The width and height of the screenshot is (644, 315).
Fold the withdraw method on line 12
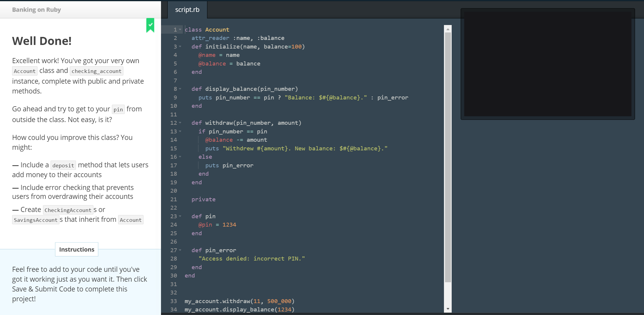click(180, 123)
